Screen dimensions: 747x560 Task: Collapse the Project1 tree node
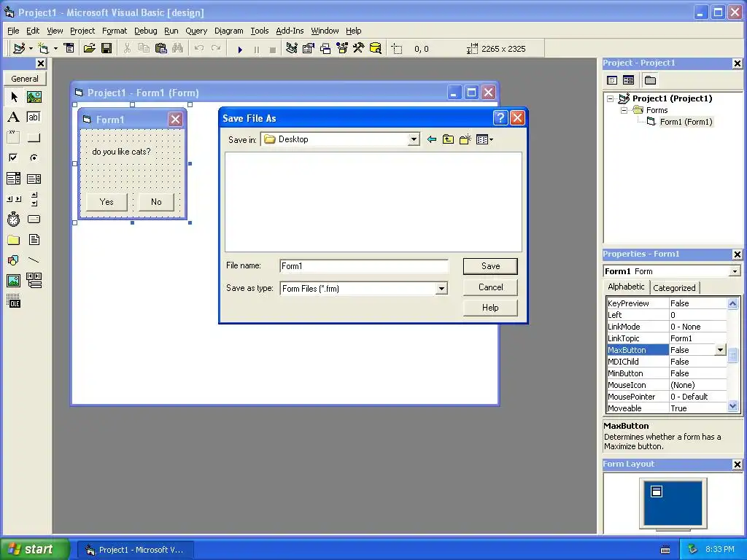(x=611, y=98)
